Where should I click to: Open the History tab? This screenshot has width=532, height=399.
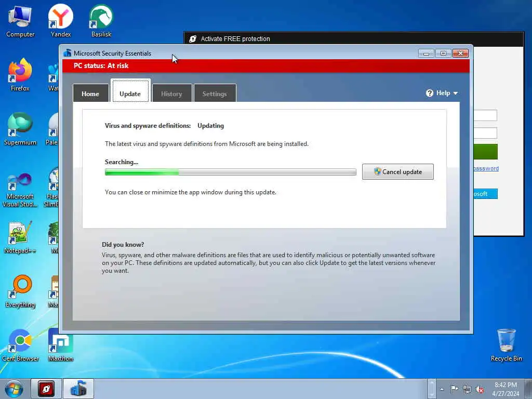tap(171, 93)
